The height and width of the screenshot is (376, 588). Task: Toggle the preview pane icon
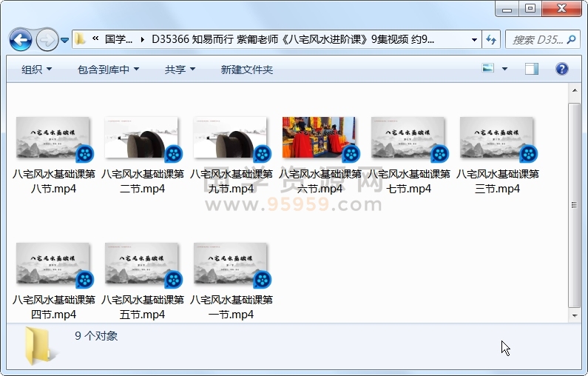pyautogui.click(x=531, y=69)
